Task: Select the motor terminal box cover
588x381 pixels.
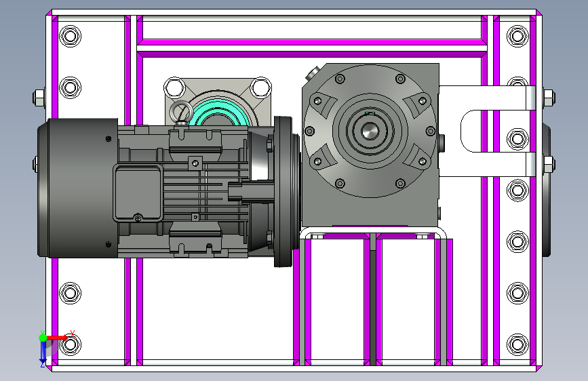Action: coord(138,193)
